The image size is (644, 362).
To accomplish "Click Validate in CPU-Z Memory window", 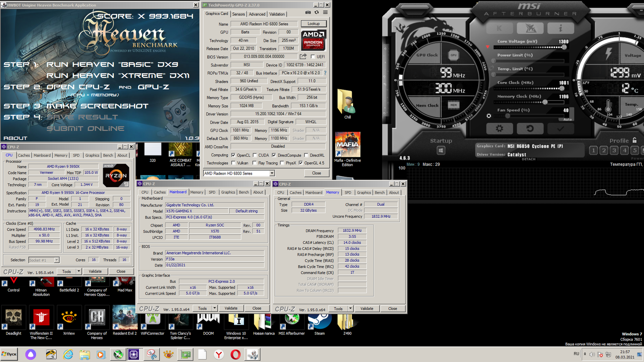I will tap(367, 308).
